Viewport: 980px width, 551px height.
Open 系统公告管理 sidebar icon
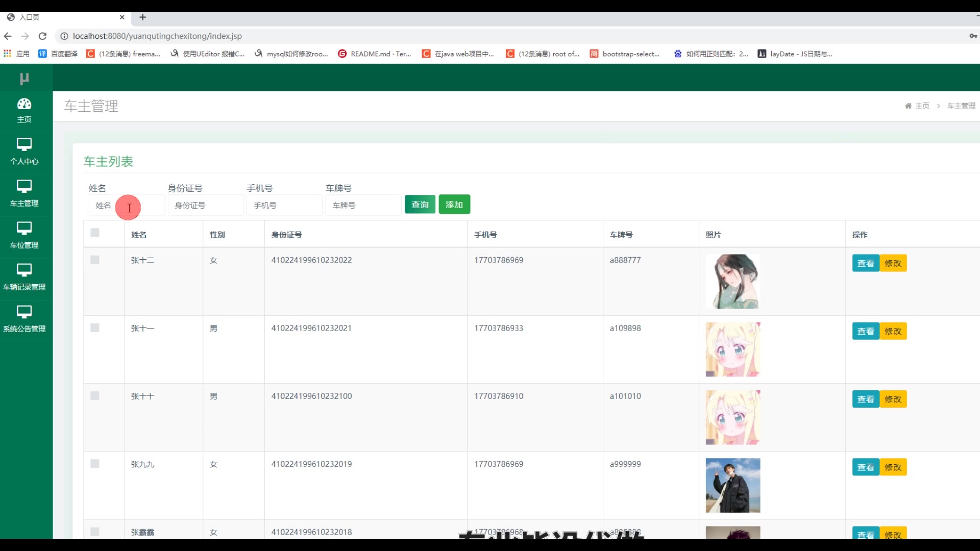[x=24, y=312]
